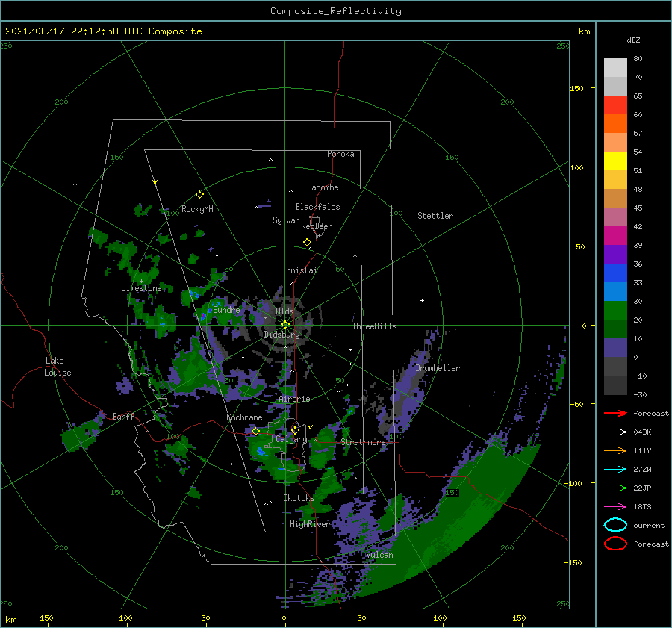Click the RockyMH label
Screen dimensions: 672x628
[x=197, y=209]
